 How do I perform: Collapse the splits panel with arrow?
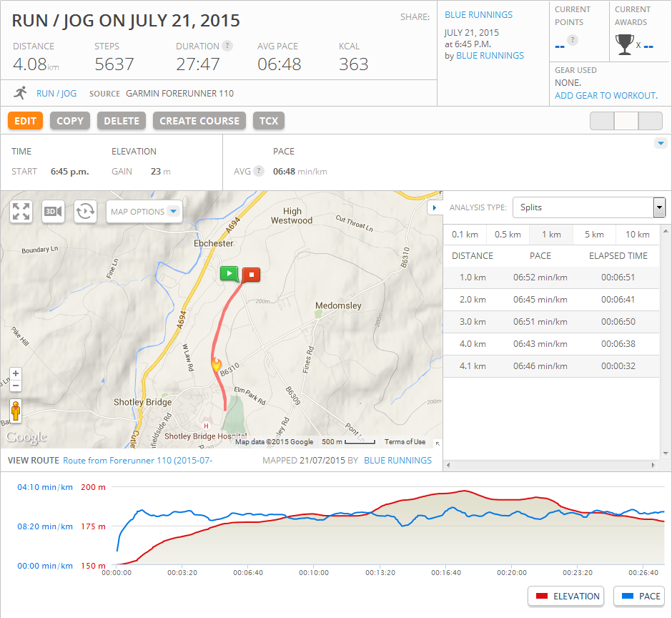point(435,207)
